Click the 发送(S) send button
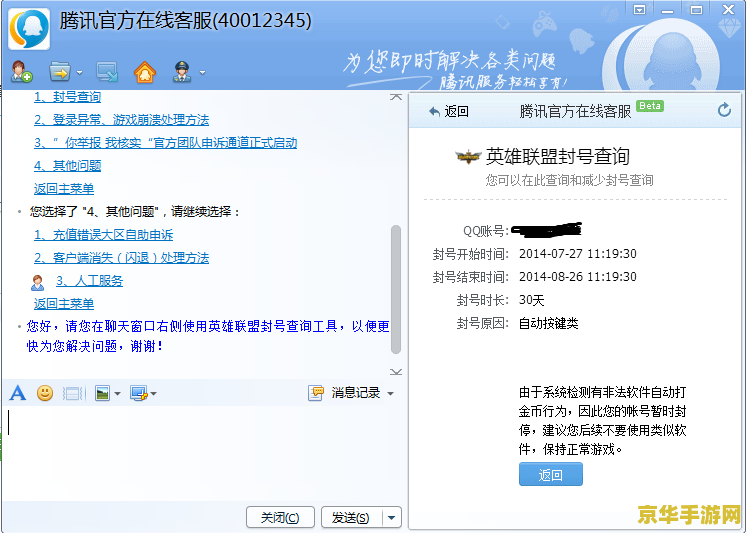Image resolution: width=747 pixels, height=533 pixels. click(x=351, y=517)
